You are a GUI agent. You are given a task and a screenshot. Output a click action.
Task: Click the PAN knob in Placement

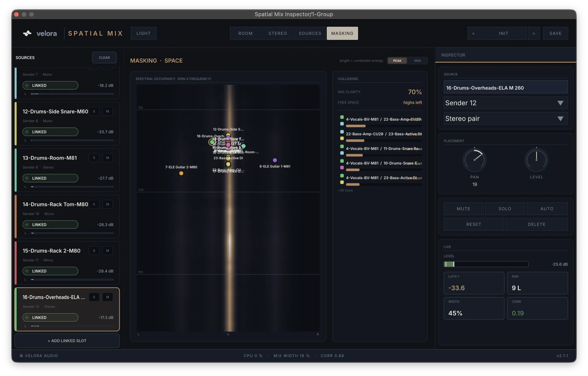click(x=474, y=160)
